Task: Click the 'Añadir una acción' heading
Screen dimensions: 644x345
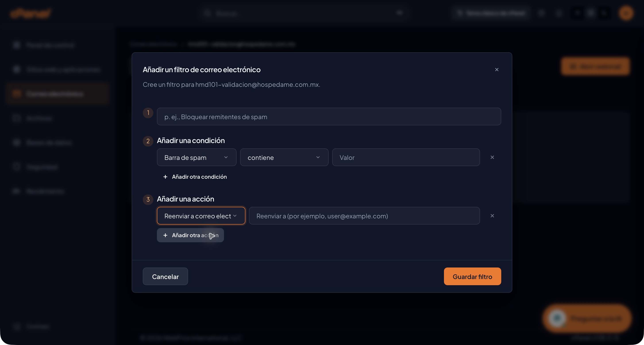Action: 185,199
